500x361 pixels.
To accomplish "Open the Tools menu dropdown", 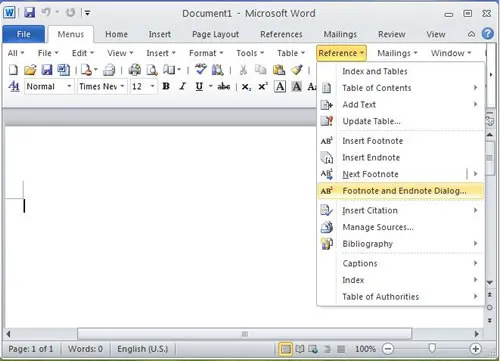I will (250, 53).
